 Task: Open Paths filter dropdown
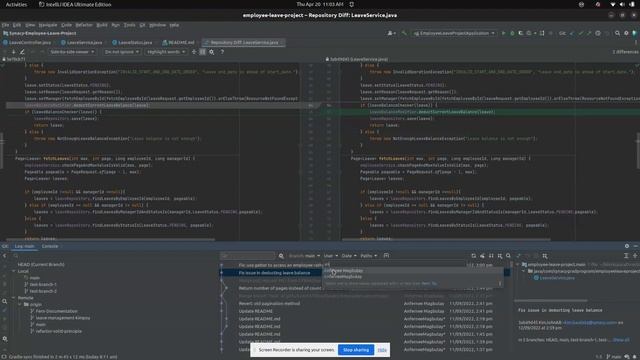coord(369,256)
